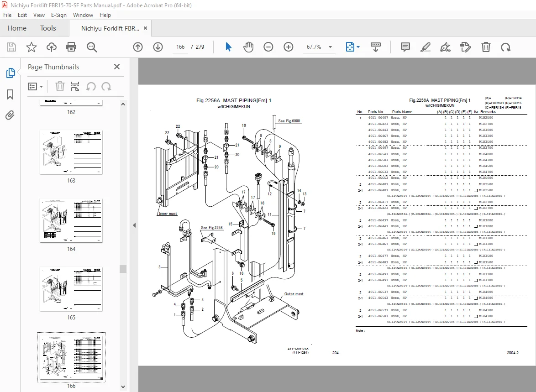Screen dimensions: 536x392
Task: Select page 166 thumbnail
Action: (71, 357)
